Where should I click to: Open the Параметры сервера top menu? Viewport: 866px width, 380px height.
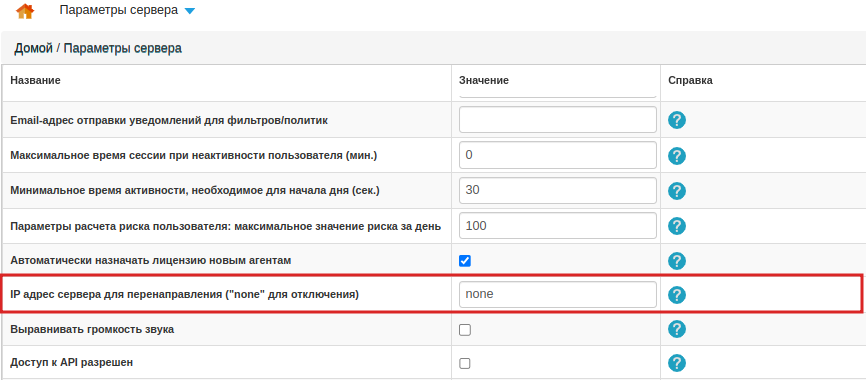pyautogui.click(x=119, y=10)
